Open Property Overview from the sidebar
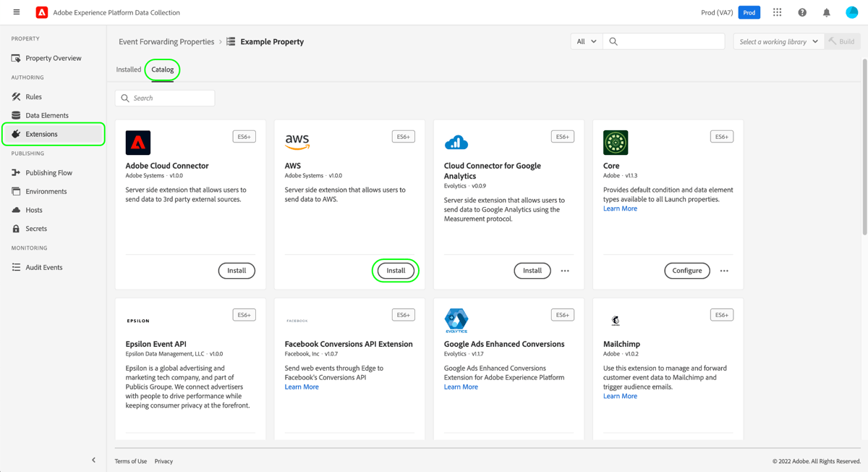868x472 pixels. [x=51, y=58]
